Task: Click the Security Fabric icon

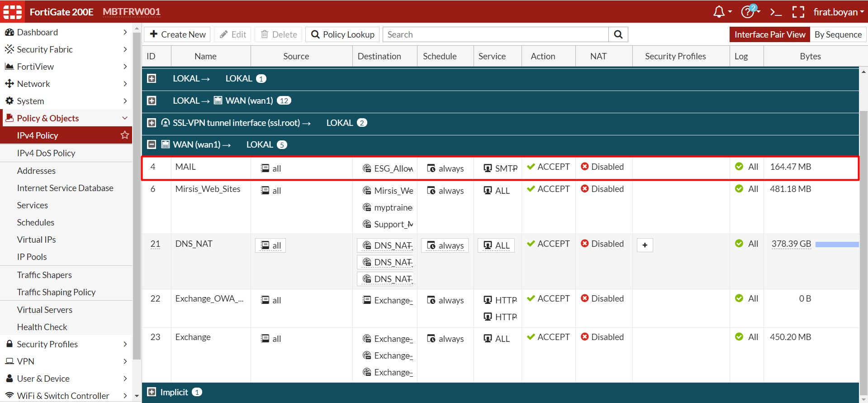Action: pos(9,49)
